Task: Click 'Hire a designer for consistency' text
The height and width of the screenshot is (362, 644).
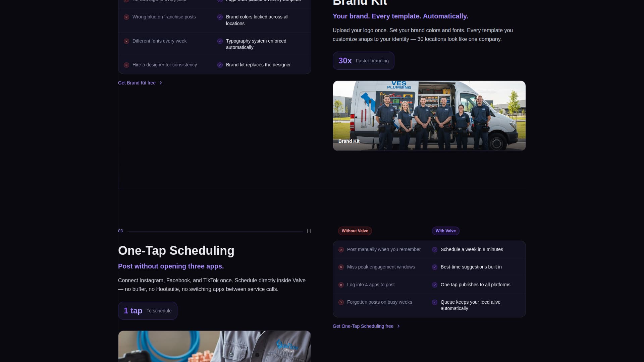Action: click(165, 65)
